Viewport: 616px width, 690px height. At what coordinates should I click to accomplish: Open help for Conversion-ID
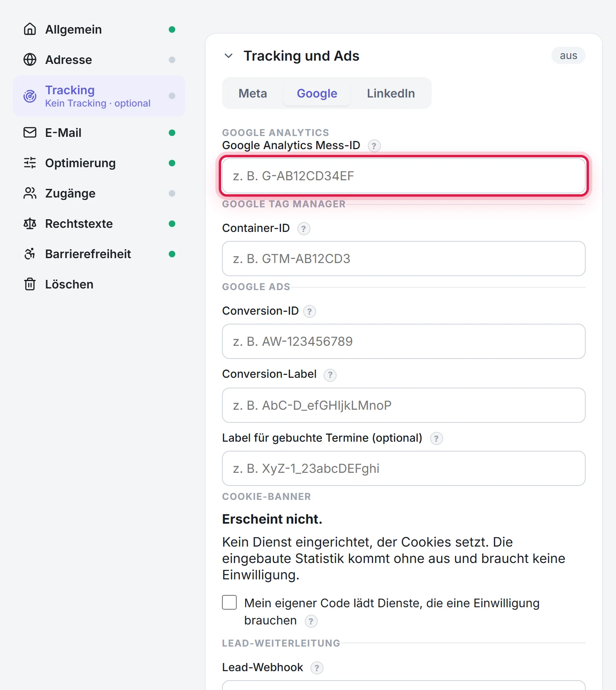click(x=310, y=311)
